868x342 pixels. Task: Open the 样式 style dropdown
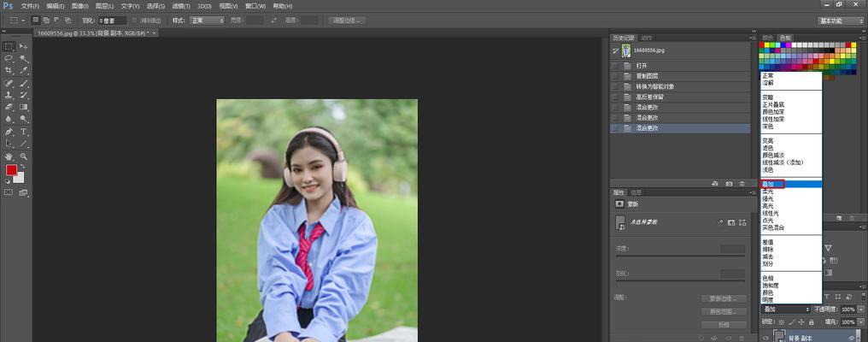(x=207, y=21)
